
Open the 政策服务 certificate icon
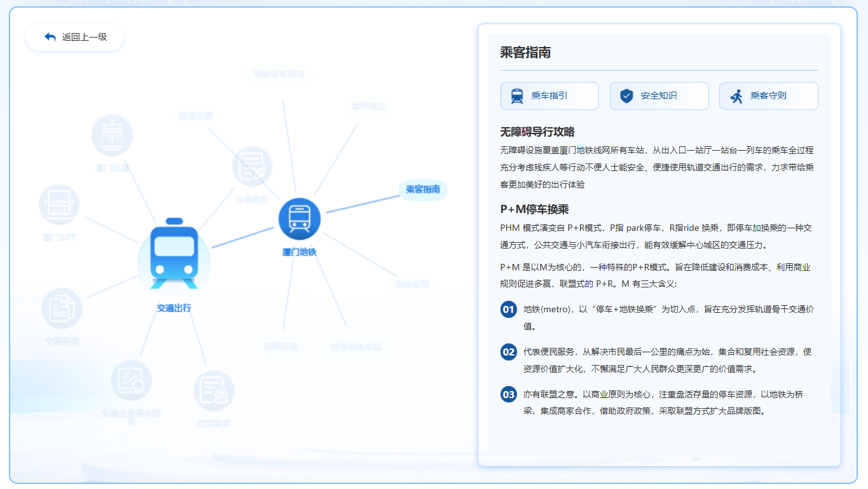click(214, 390)
